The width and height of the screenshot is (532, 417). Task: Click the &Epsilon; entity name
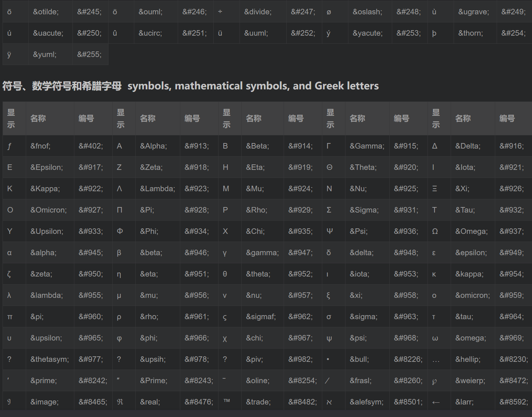[47, 167]
